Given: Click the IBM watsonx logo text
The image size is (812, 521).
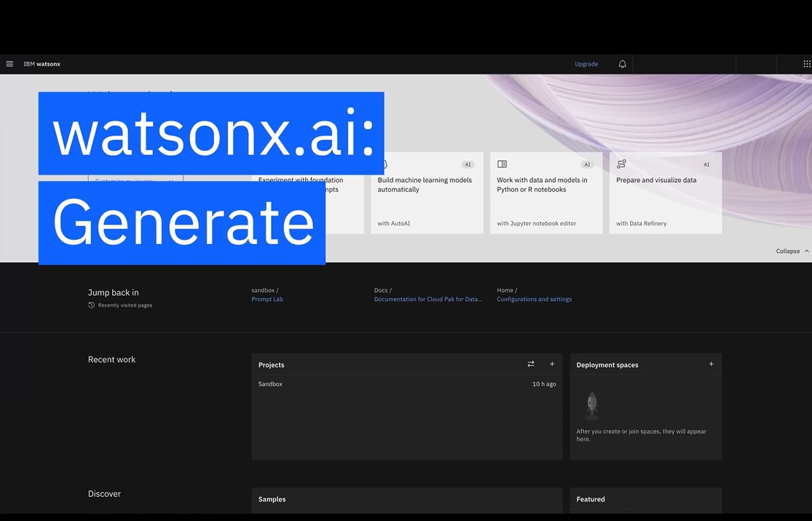Looking at the screenshot, I should [42, 64].
